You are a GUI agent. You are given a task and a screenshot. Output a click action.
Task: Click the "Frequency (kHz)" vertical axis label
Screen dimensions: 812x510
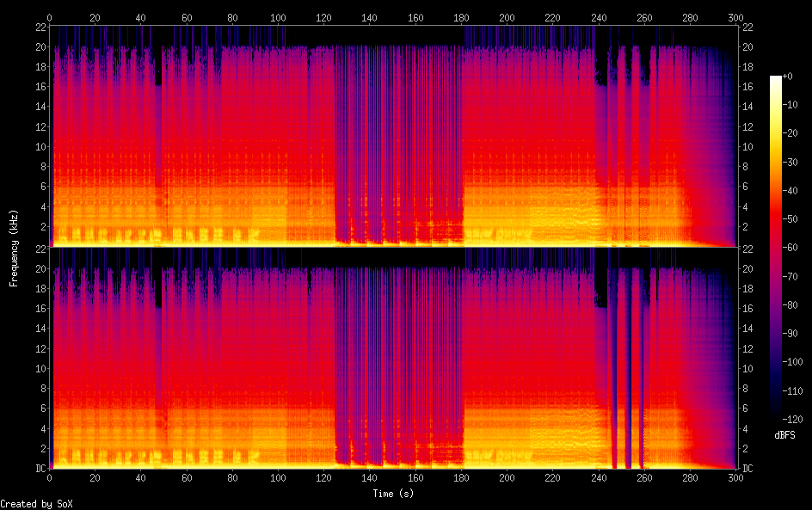[x=14, y=248]
